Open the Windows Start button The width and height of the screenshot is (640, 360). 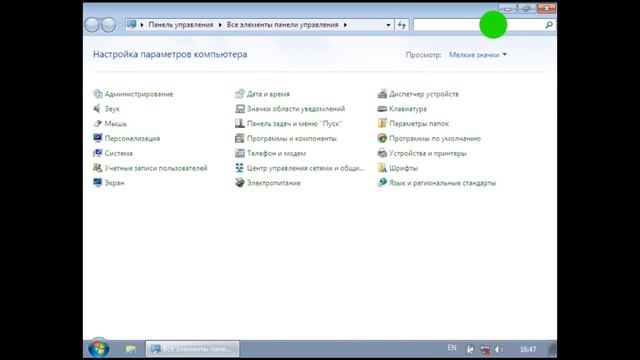click(99, 349)
